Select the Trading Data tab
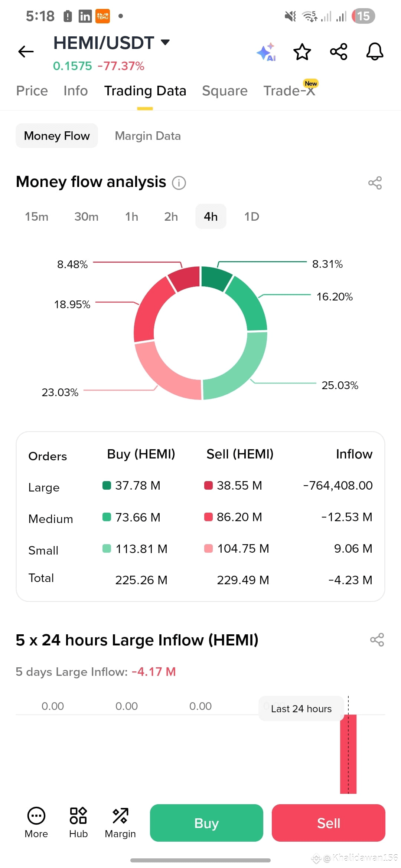Image resolution: width=401 pixels, height=868 pixels. (x=145, y=91)
